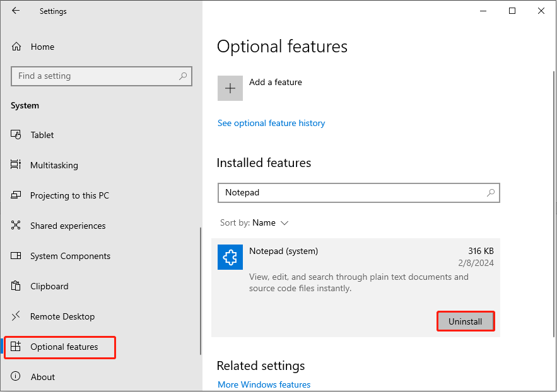Screen dimensions: 557x392
Task: Click Add a feature label
Action: [276, 83]
